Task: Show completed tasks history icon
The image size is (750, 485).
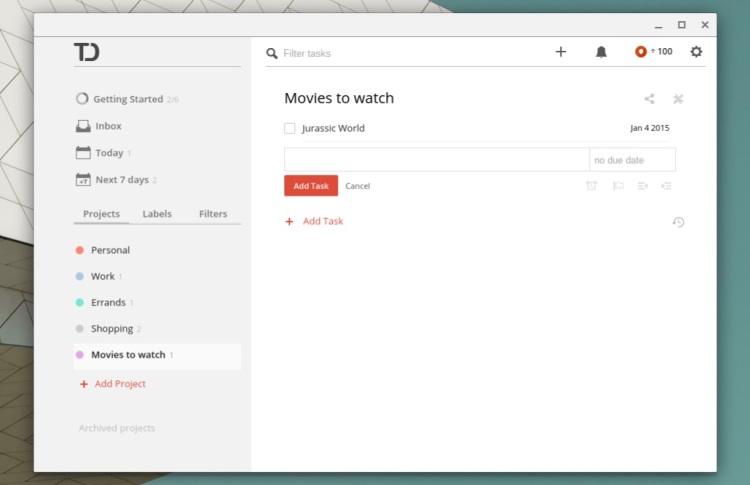Action: click(678, 222)
